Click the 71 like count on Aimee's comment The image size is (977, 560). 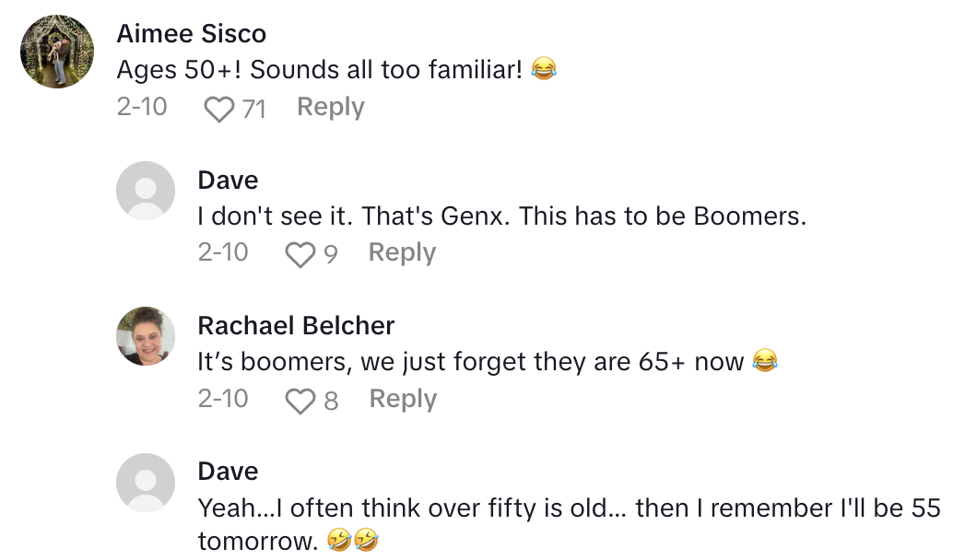[x=253, y=108]
